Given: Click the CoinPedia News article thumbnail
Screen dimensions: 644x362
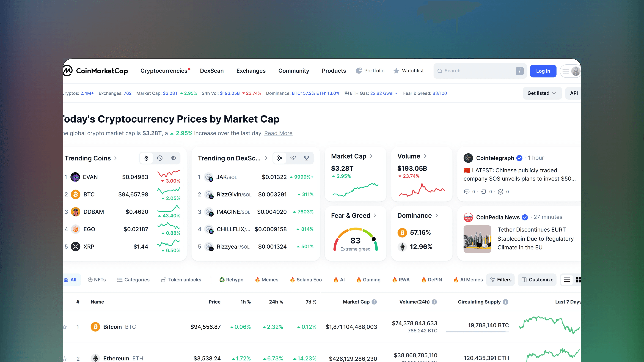Looking at the screenshot, I should [x=477, y=239].
